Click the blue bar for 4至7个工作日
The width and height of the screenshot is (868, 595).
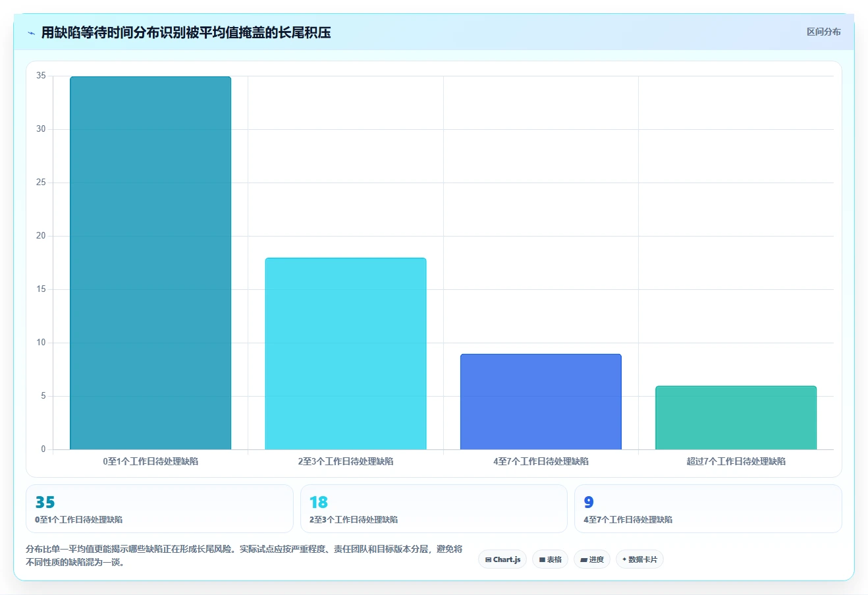click(541, 402)
